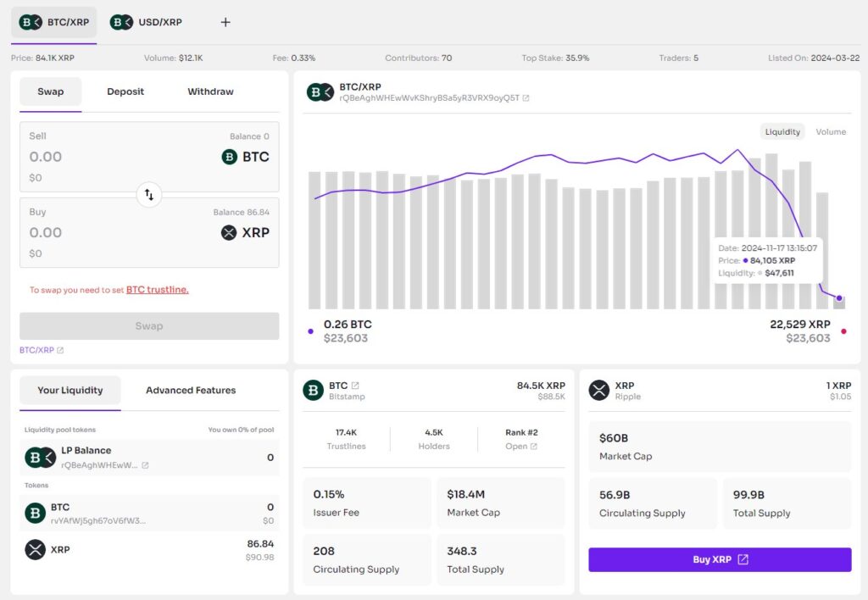
Task: Click the Buy XRP button
Action: [719, 559]
